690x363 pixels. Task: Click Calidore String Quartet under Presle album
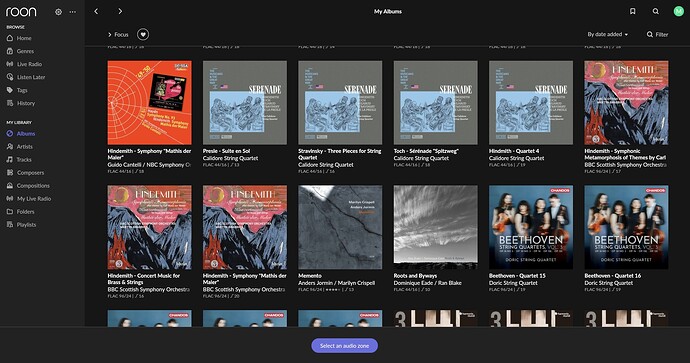coord(231,158)
